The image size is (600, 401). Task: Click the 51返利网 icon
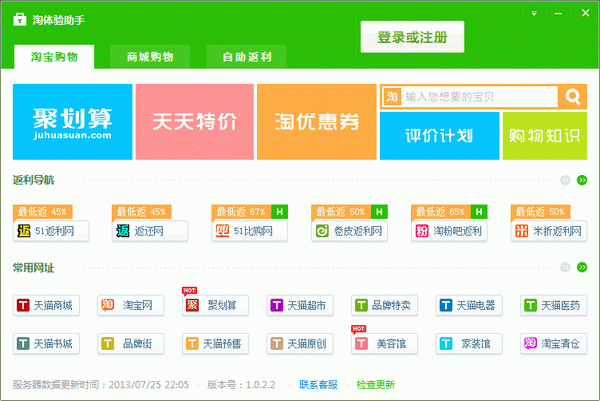point(24,231)
